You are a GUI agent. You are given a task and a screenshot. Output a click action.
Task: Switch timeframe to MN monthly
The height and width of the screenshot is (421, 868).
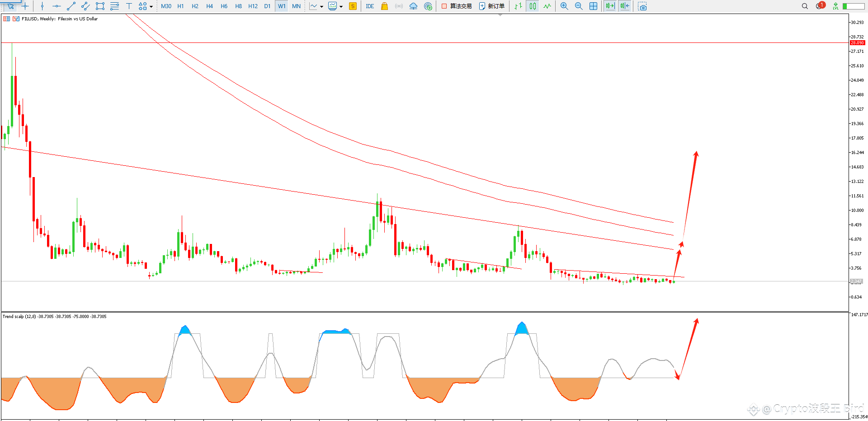pyautogui.click(x=296, y=6)
